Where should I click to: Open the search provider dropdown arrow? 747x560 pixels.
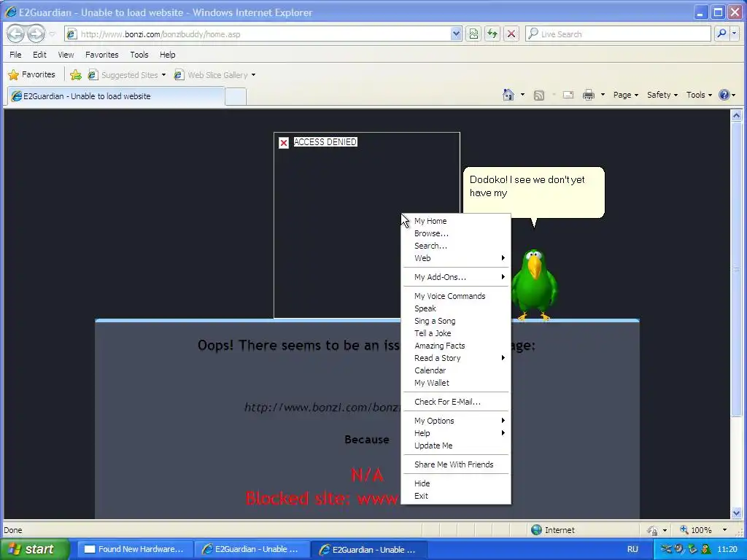point(735,34)
